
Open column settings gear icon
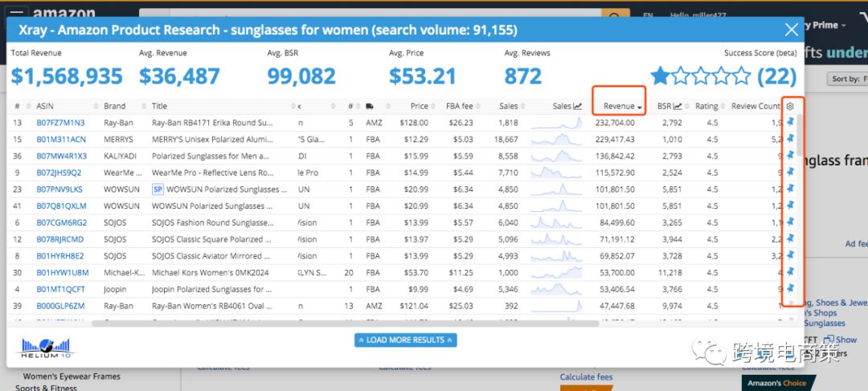tap(790, 106)
